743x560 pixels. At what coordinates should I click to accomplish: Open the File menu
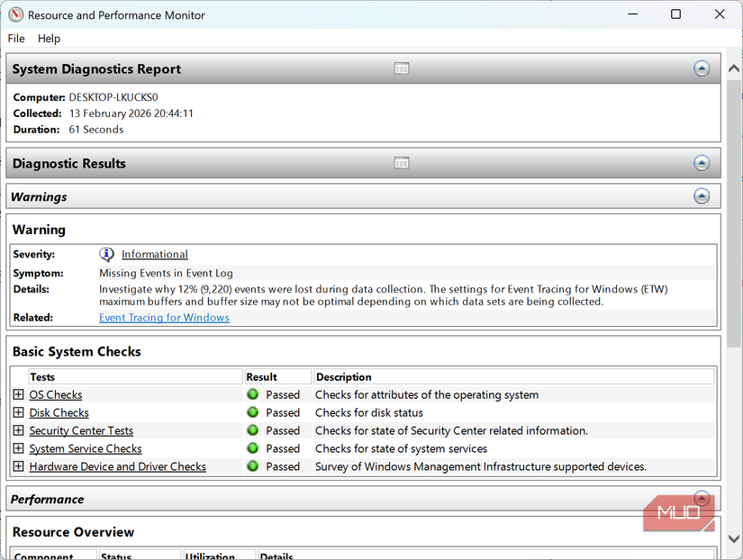pos(16,39)
